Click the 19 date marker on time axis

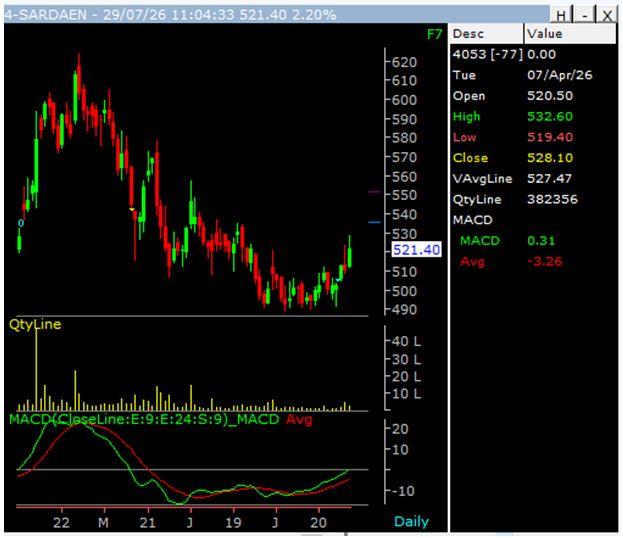pyautogui.click(x=233, y=522)
